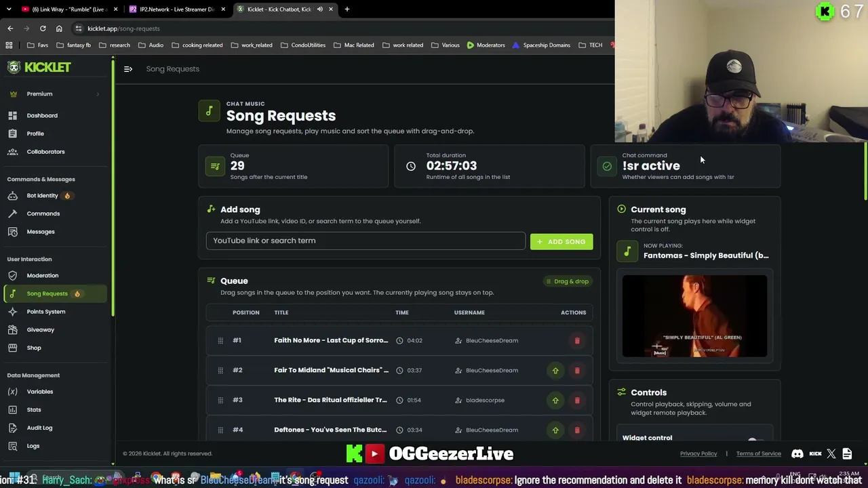Open the Kick link in footer

(815, 453)
